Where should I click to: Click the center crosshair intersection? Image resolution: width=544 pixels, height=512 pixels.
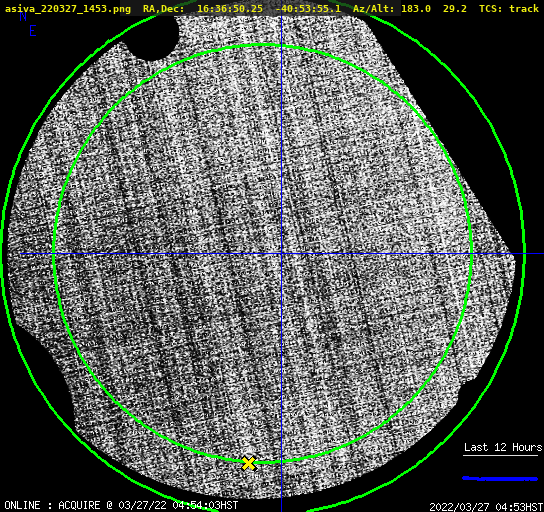coord(281,254)
